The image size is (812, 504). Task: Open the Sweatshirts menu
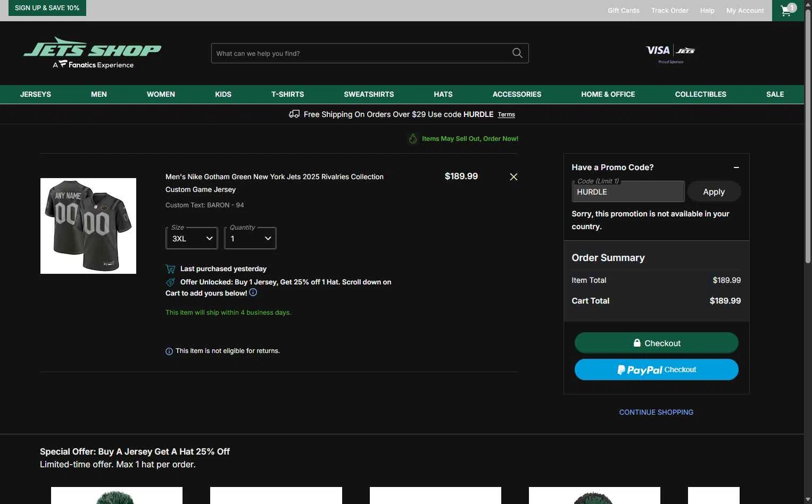pos(369,94)
